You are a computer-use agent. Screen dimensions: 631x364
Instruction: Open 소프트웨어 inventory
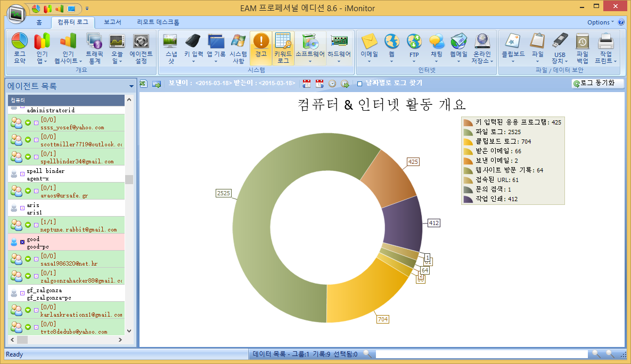click(x=310, y=48)
